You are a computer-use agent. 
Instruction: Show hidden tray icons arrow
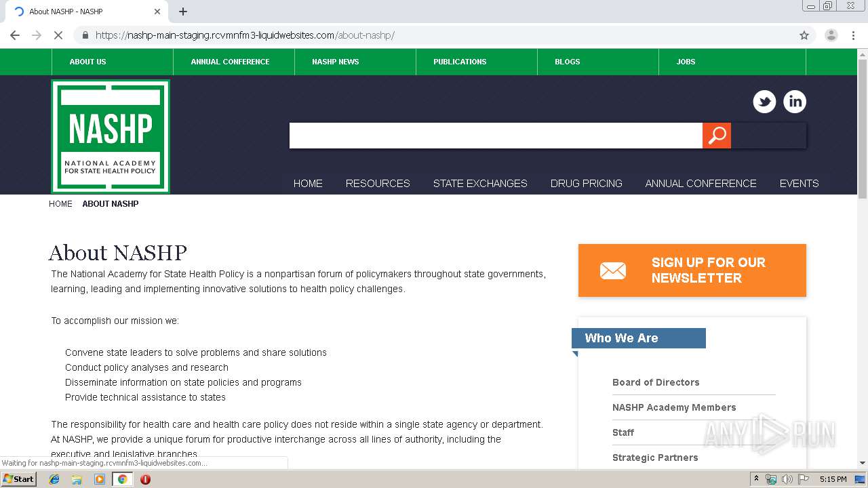757,479
